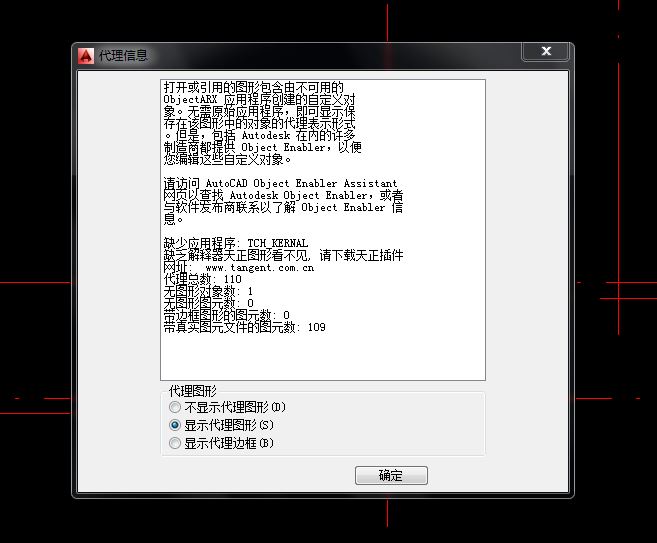Close the 代理信息 dialog window

click(546, 51)
